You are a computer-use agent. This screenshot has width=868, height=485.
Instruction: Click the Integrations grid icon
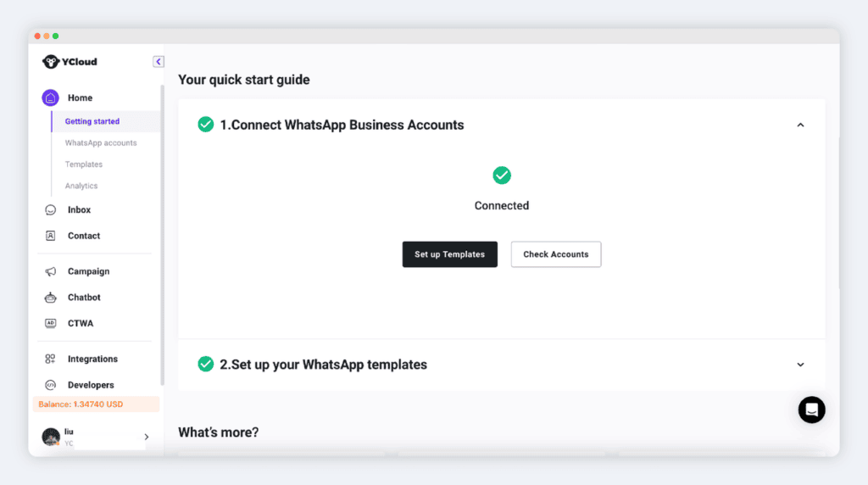pos(50,359)
